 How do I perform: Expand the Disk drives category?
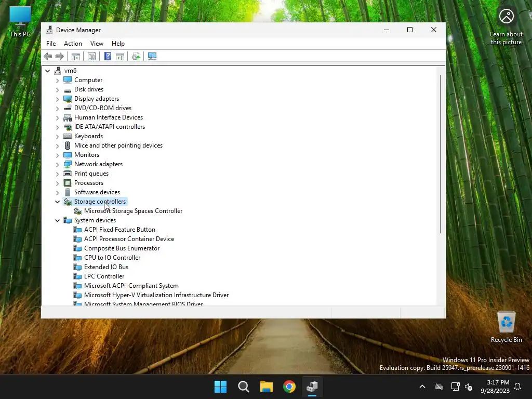pos(57,90)
